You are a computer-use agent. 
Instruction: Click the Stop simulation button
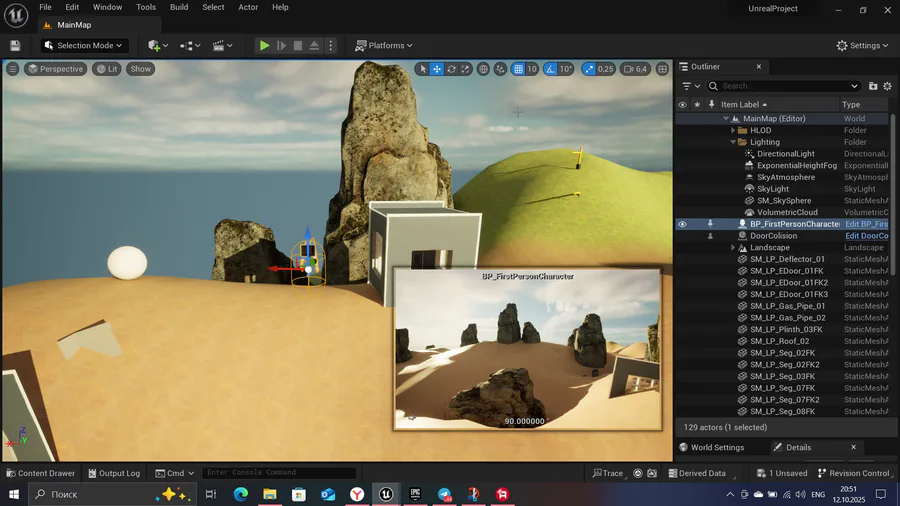point(297,45)
